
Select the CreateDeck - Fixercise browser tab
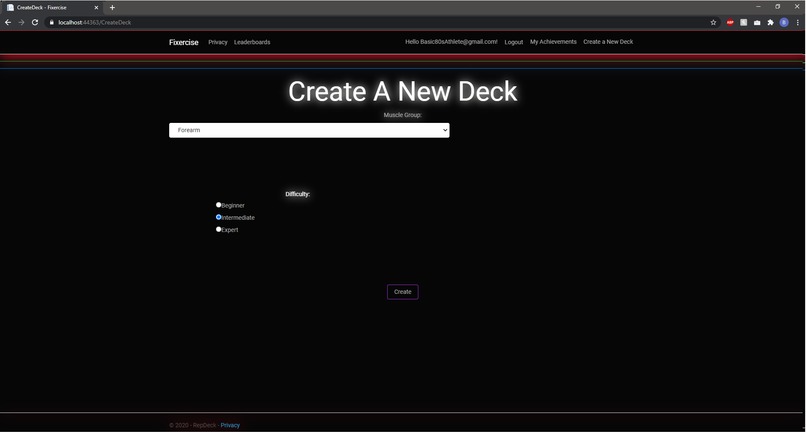click(x=51, y=8)
